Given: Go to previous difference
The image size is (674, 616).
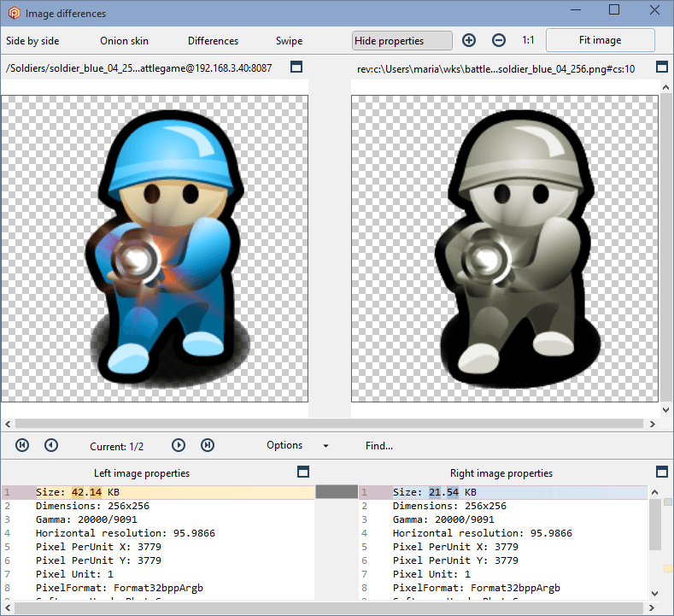Looking at the screenshot, I should tap(51, 445).
